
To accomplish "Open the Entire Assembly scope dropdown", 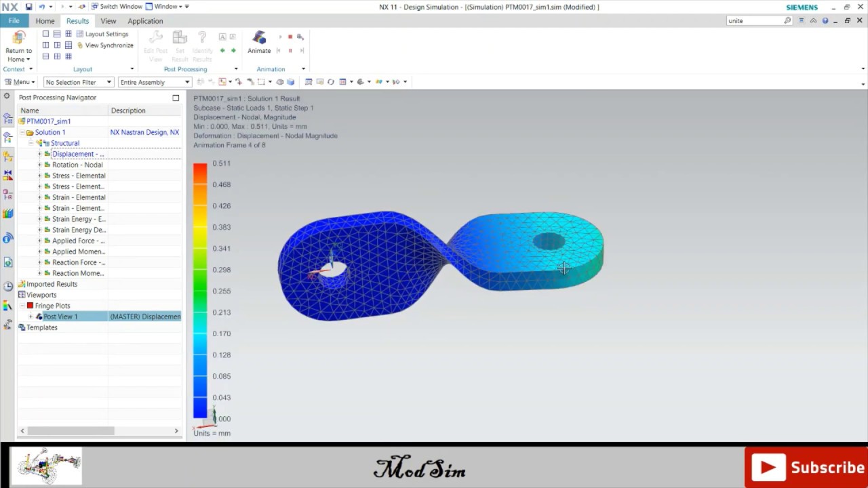I will tap(155, 82).
